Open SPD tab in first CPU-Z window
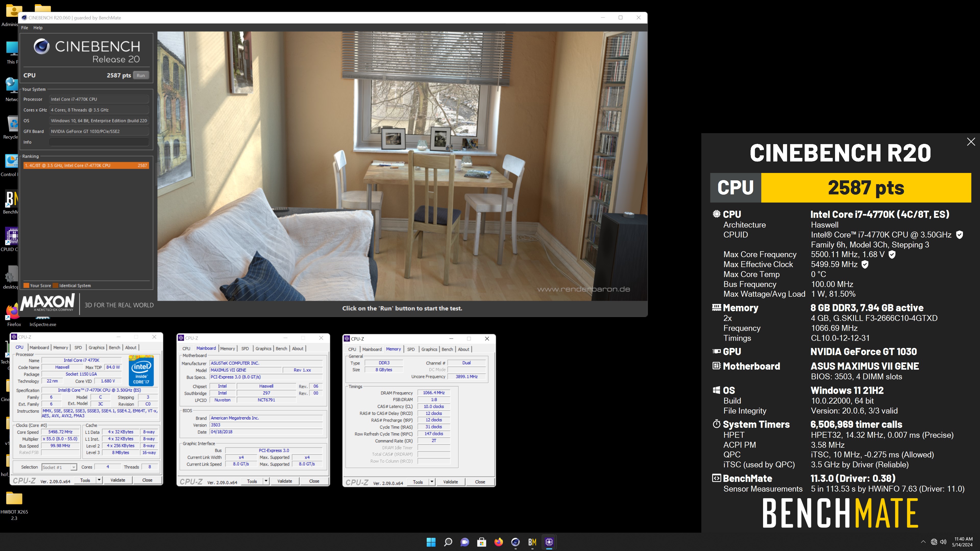 [x=78, y=347]
